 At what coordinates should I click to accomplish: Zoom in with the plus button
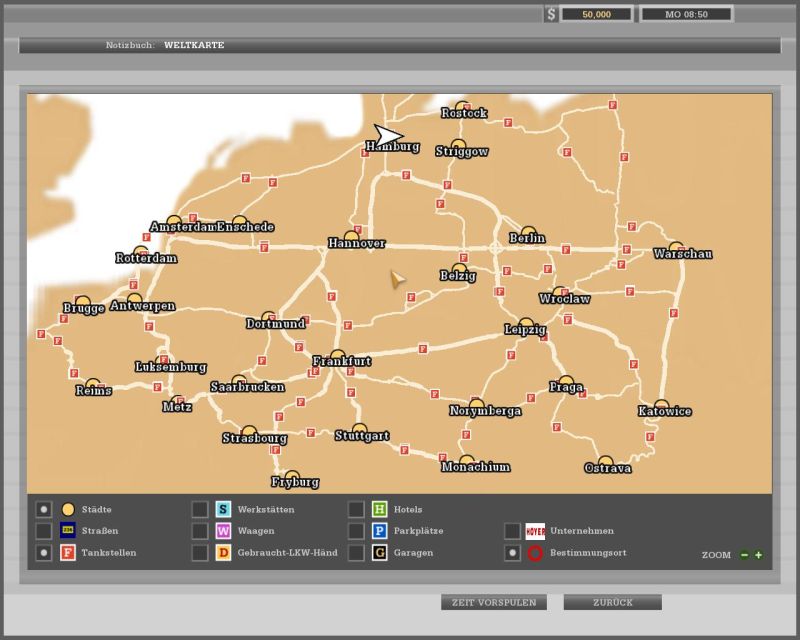758,555
